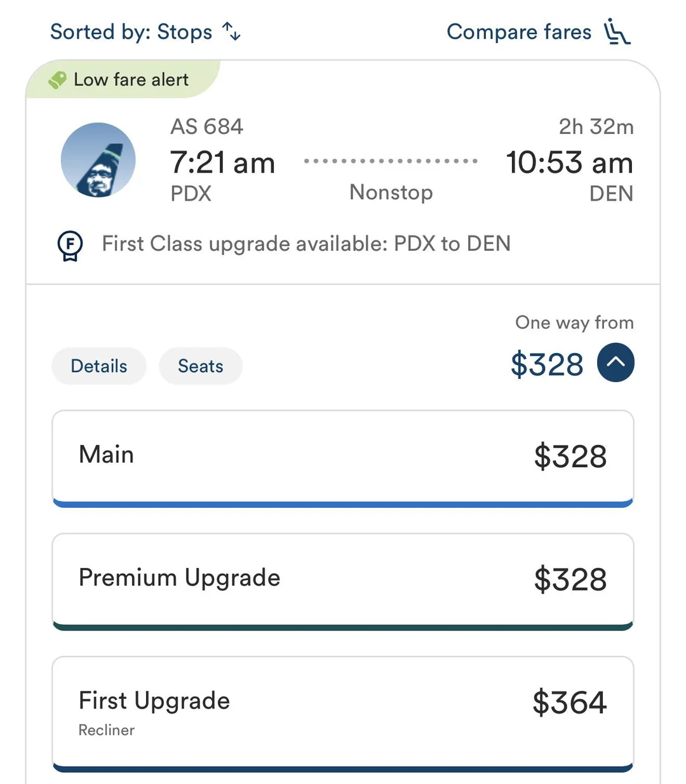This screenshot has width=686, height=784.
Task: Select the Main fare for $328
Action: click(342, 456)
